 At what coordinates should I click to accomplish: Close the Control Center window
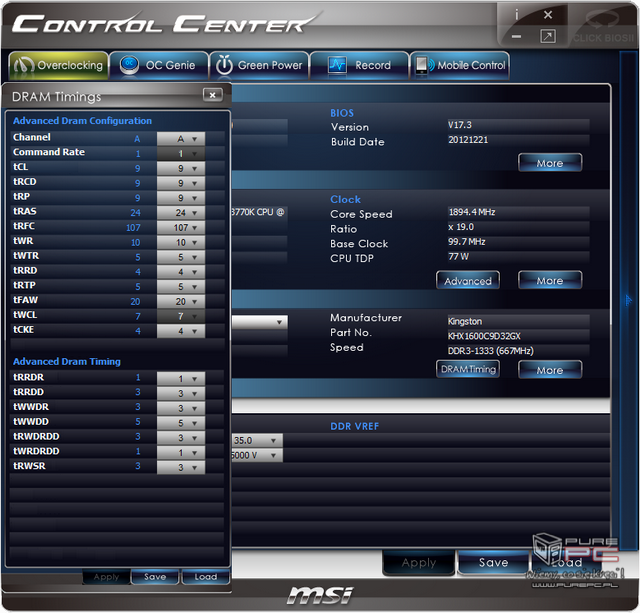pyautogui.click(x=548, y=15)
